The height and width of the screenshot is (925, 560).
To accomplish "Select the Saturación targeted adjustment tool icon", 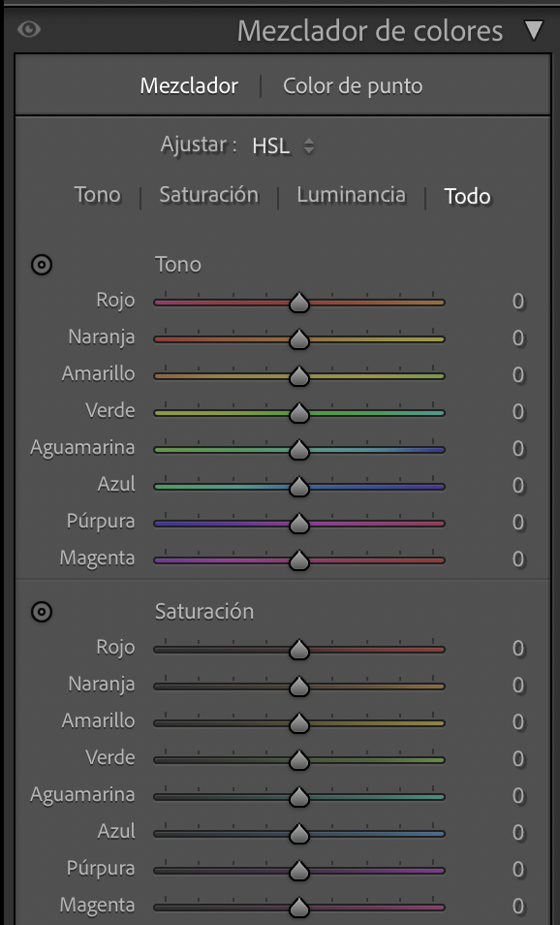I will [x=42, y=612].
